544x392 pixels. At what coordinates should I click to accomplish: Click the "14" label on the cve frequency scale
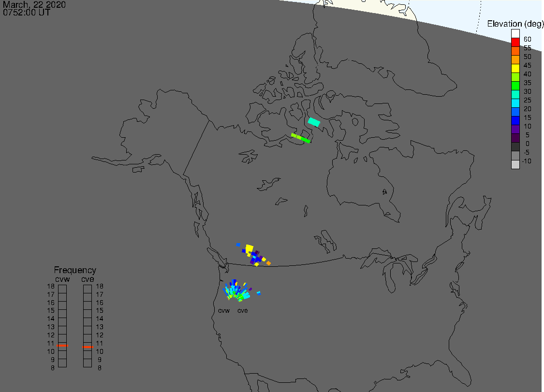100,319
